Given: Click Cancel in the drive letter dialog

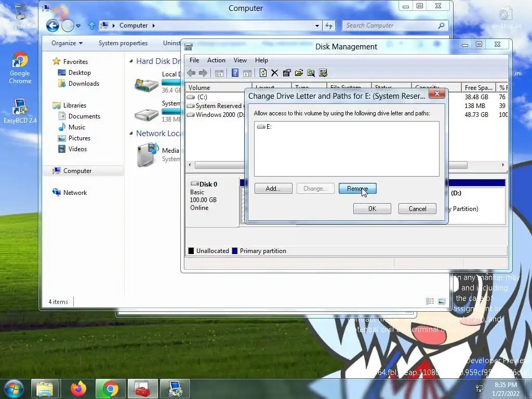Looking at the screenshot, I should coord(417,209).
